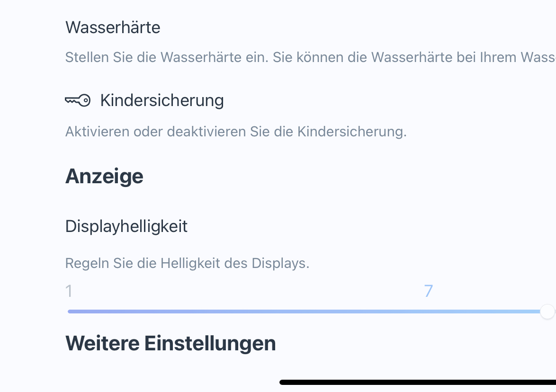Click the key icon beside Kindersicherung
Viewport: 556px width, 392px height.
pyautogui.click(x=78, y=100)
